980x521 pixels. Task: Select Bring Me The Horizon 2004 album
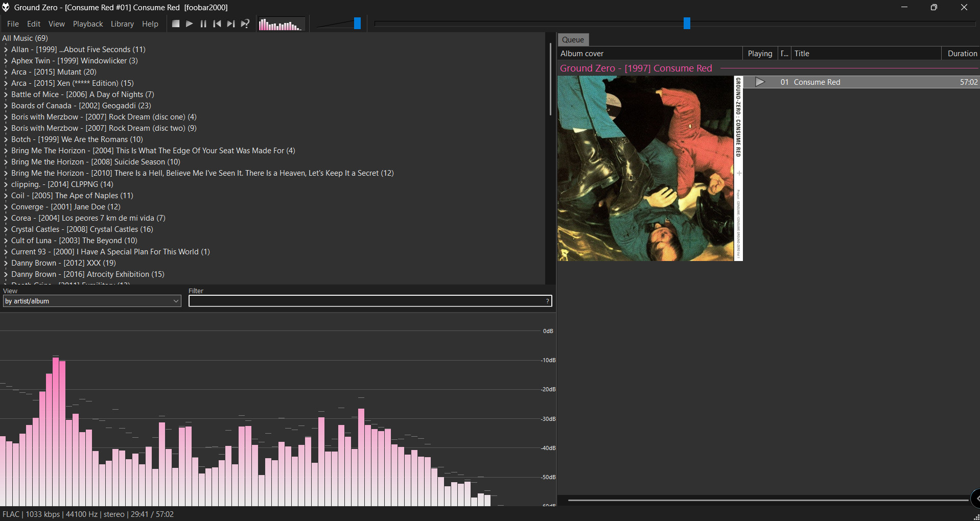click(153, 151)
